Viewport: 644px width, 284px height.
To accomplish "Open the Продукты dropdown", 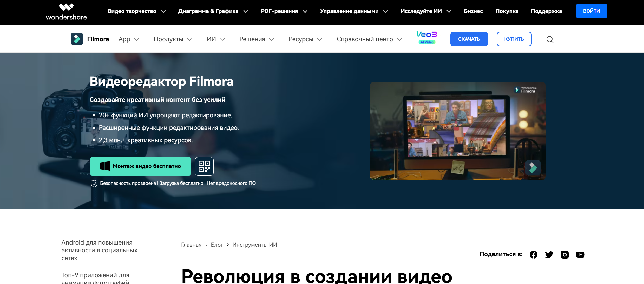I will tap(173, 39).
